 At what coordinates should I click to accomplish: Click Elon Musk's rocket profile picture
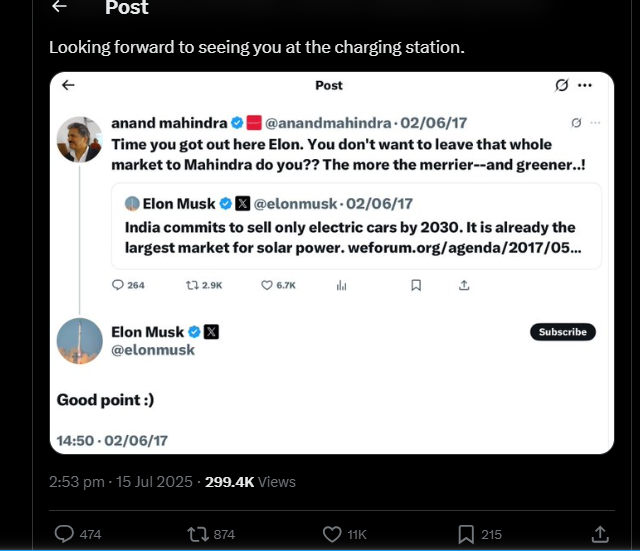(x=79, y=341)
